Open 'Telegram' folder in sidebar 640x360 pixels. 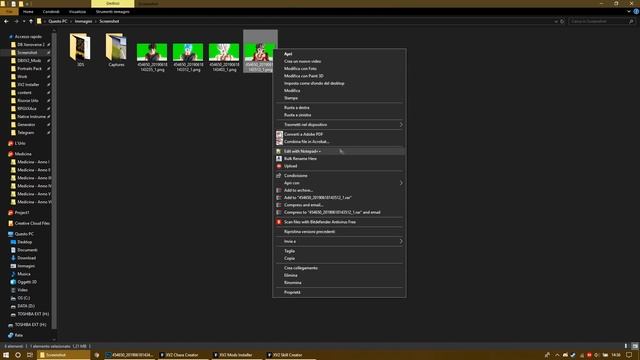coord(26,133)
